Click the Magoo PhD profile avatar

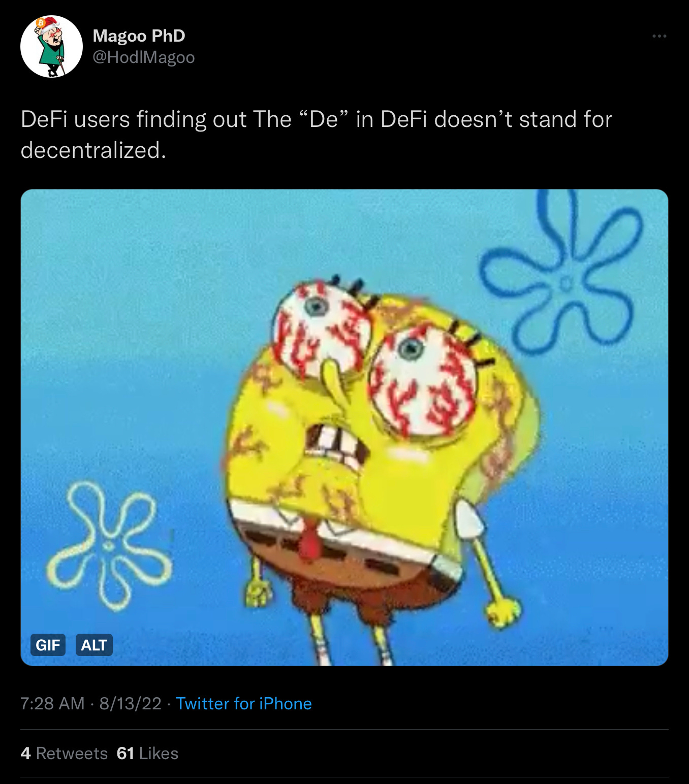click(x=51, y=47)
